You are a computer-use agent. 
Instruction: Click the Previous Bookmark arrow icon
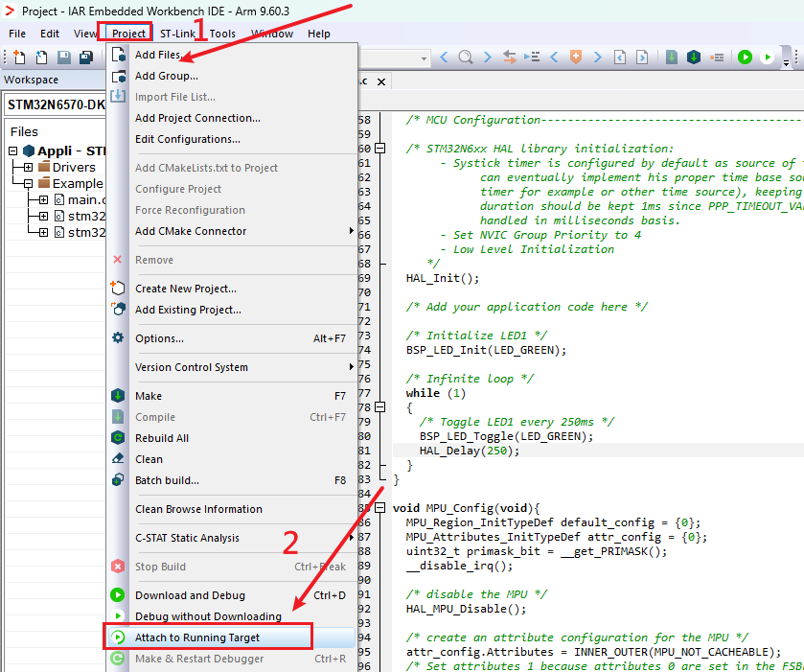click(x=554, y=57)
